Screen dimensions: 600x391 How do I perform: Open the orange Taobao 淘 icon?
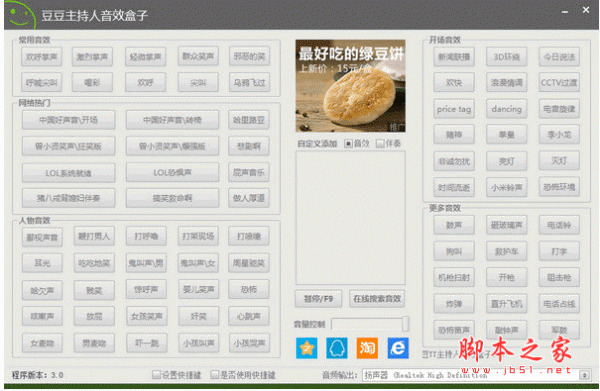point(367,348)
